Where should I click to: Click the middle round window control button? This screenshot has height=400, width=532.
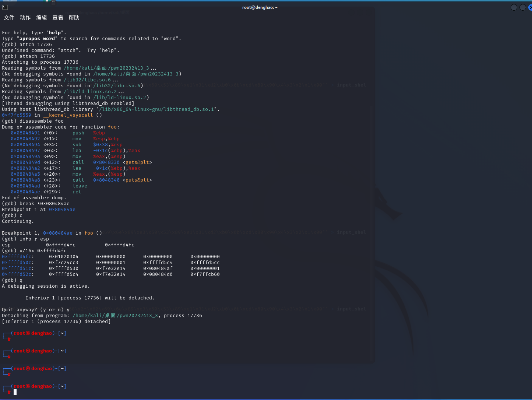(x=522, y=7)
